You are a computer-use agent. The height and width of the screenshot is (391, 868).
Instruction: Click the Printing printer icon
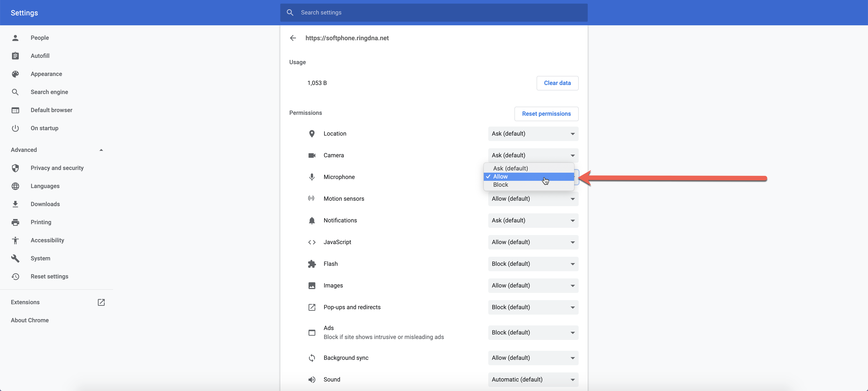[x=15, y=222]
